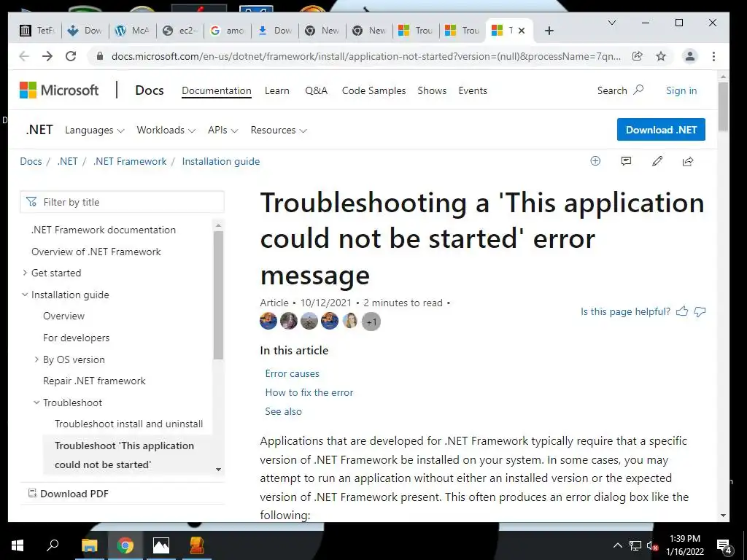Click the Search magnifier on Docs header

(638, 90)
